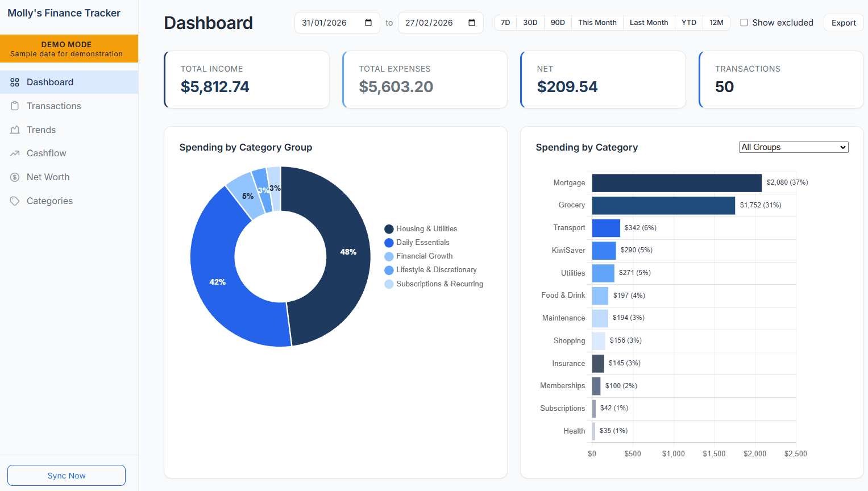This screenshot has width=868, height=491.
Task: Enable the Show excluded checkbox
Action: click(x=744, y=22)
